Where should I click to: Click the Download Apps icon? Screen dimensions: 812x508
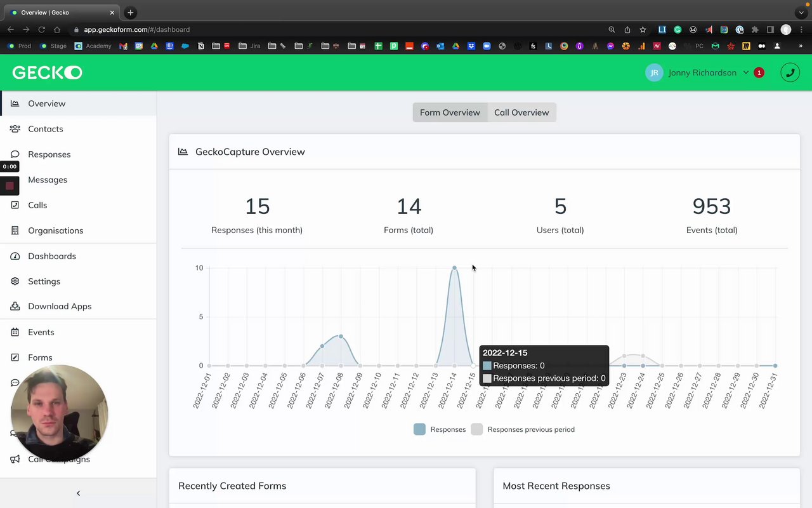tap(15, 306)
